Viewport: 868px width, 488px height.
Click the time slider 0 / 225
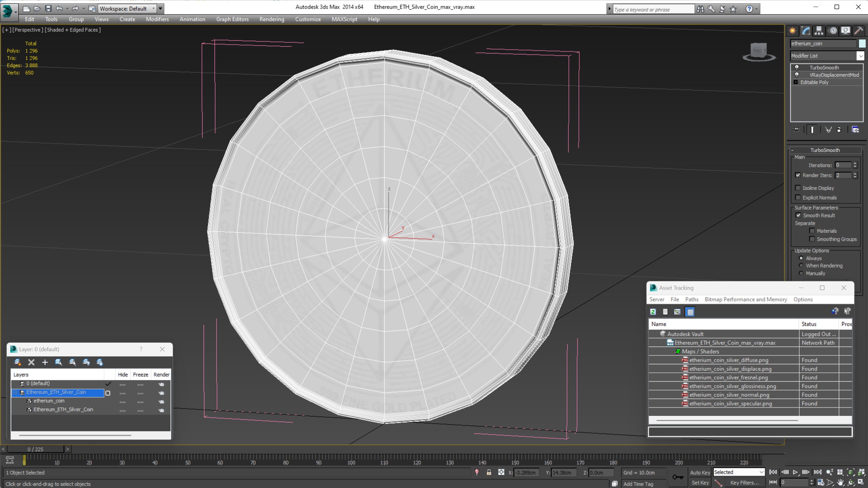(35, 449)
